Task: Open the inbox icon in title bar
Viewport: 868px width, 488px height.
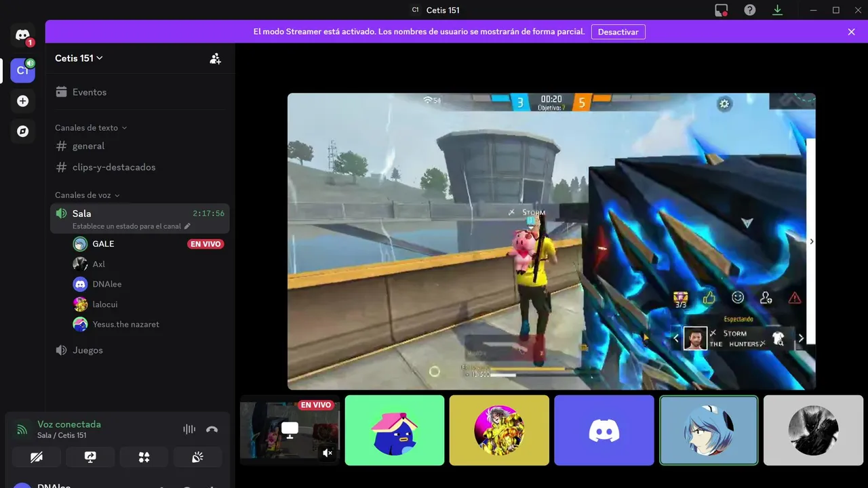Action: point(722,10)
